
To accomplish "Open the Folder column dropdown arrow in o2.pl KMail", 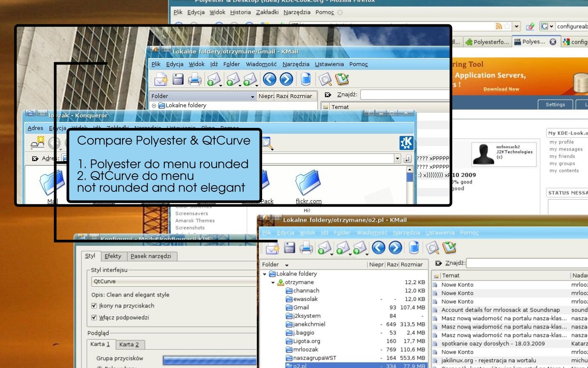I will tap(287, 265).
